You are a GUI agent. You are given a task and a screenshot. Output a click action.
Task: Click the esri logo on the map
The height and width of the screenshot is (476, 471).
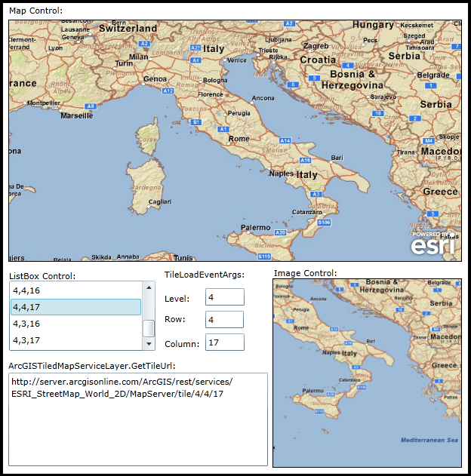(433, 244)
